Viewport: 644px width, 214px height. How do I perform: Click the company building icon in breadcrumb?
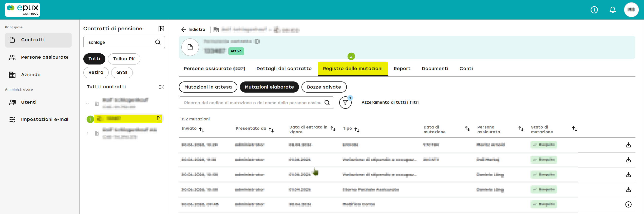(x=216, y=30)
